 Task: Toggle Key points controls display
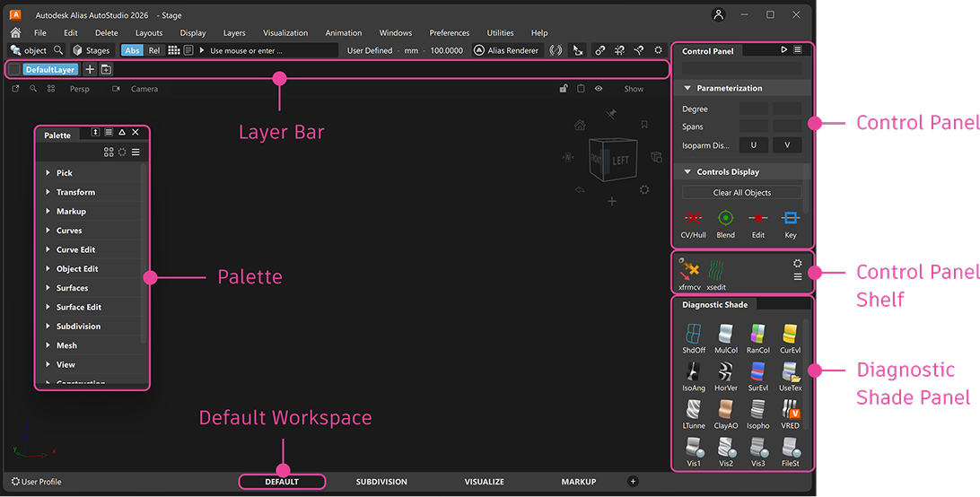click(791, 224)
